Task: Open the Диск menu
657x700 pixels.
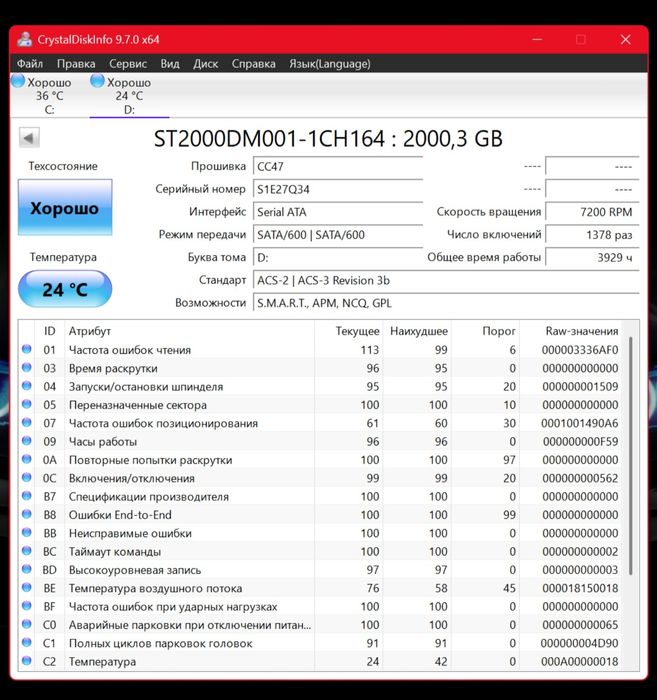Action: click(206, 64)
